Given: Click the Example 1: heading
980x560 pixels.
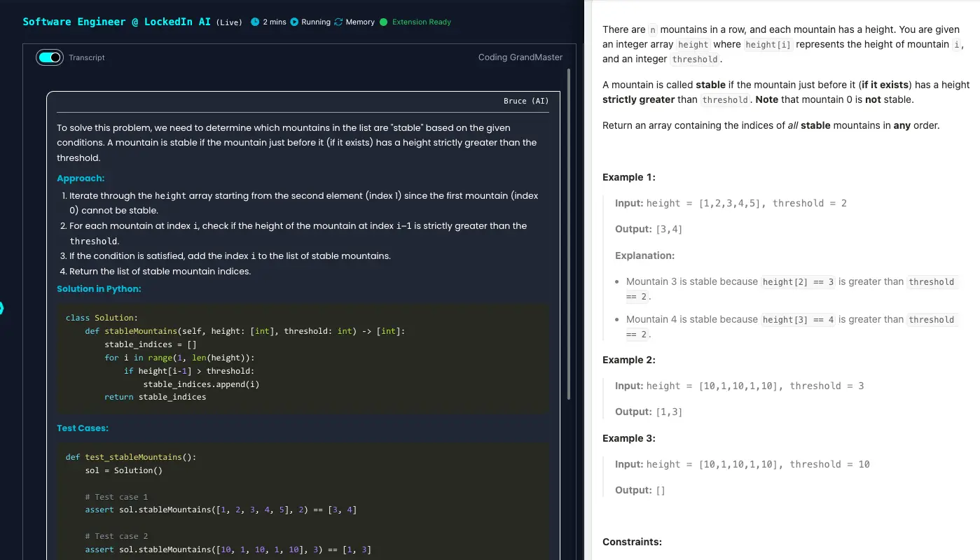Looking at the screenshot, I should (629, 177).
